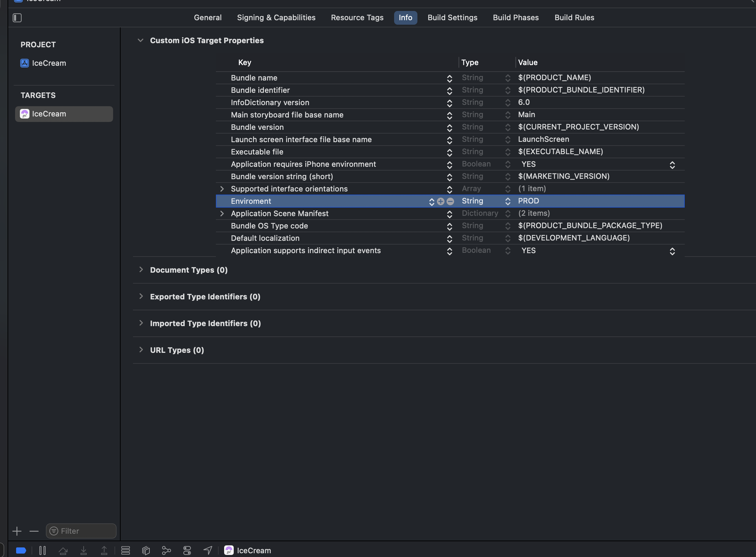Open the Signing & Capabilities tab
The height and width of the screenshot is (557, 756).
[x=276, y=18]
